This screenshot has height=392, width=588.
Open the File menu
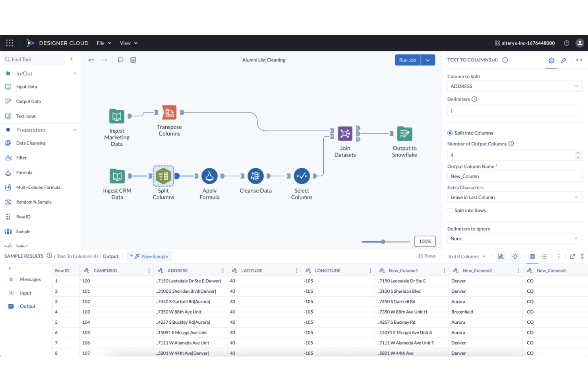(x=103, y=43)
